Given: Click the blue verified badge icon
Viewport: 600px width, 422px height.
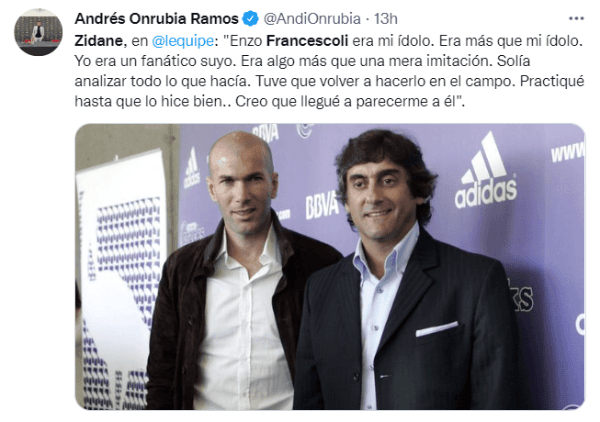Looking at the screenshot, I should [251, 19].
